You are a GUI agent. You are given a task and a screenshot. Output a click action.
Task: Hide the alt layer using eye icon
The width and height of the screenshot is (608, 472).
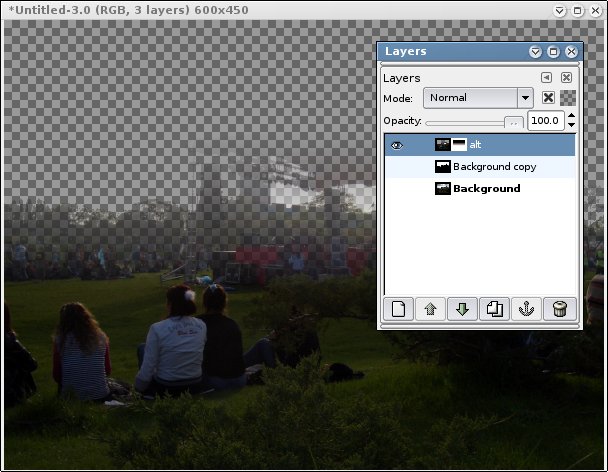click(x=397, y=145)
